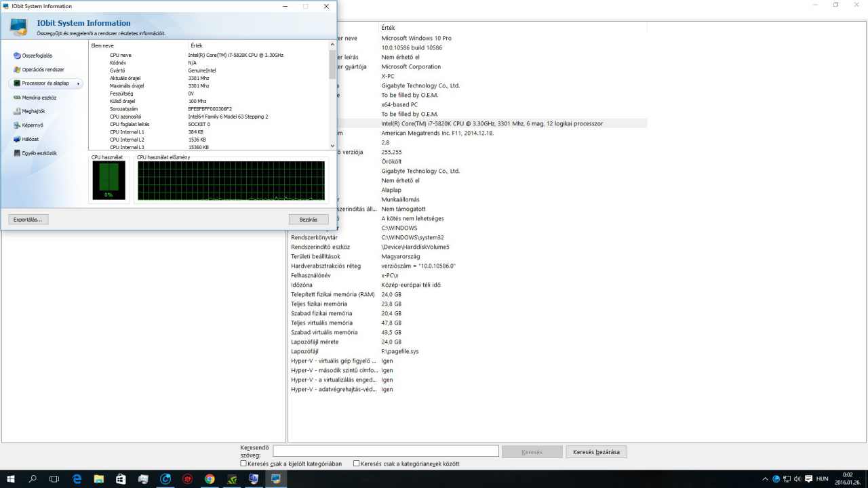Open the NVIDIA taskbar icon
The width and height of the screenshot is (868, 488).
pos(231,479)
